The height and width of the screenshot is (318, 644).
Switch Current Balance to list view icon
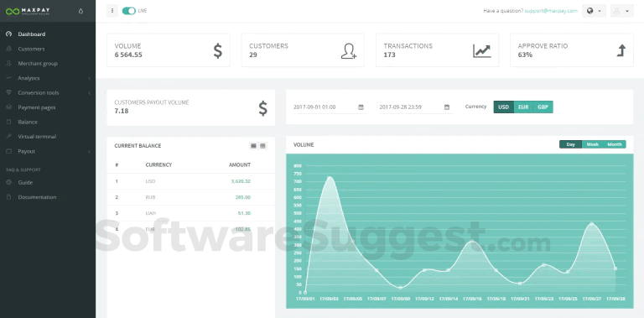click(x=253, y=146)
